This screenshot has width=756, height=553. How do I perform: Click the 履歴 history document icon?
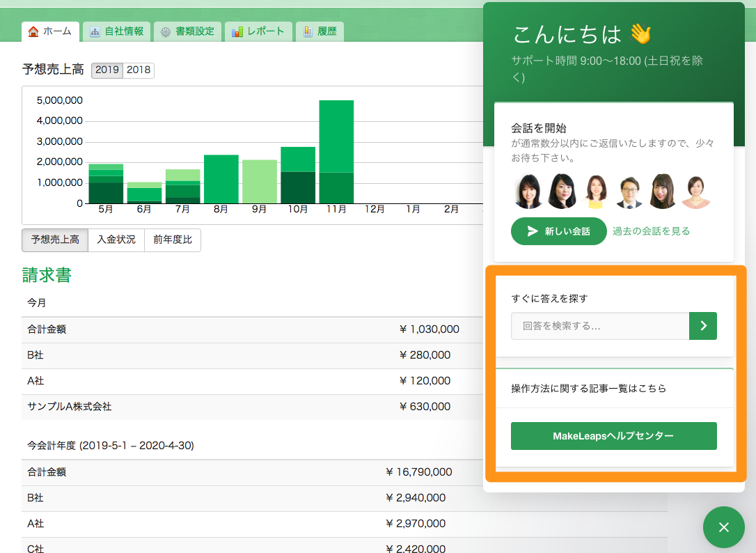click(308, 31)
